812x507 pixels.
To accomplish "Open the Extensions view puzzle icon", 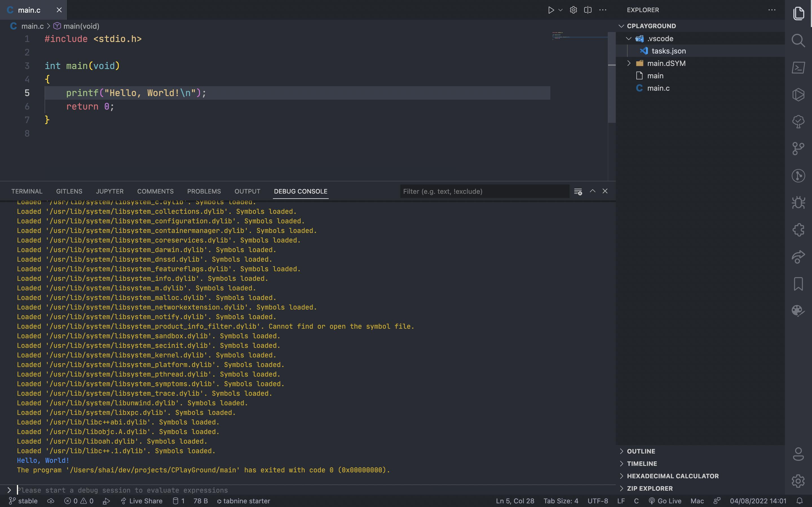I will tap(798, 230).
